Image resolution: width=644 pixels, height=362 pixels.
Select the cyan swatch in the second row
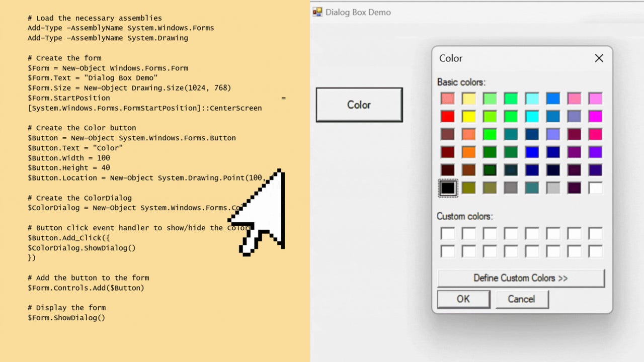532,116
